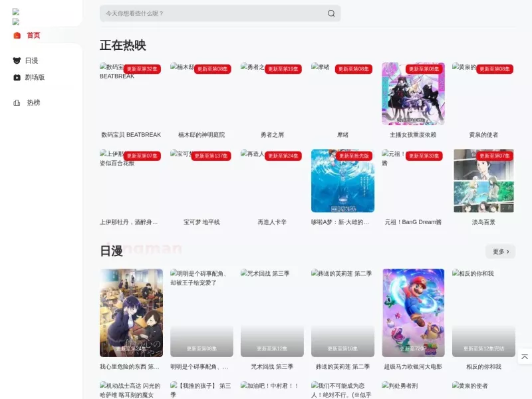Viewport: 532px width, 399px height.
Task: Click the 更新至第24集 red badge on 再造人卡辛
Action: coord(283,156)
